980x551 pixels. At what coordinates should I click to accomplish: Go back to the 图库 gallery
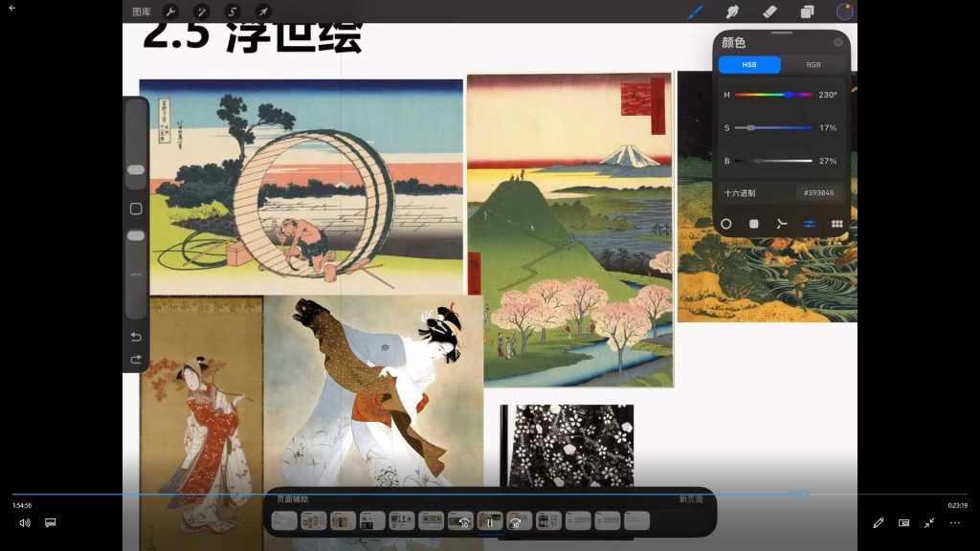tap(142, 11)
